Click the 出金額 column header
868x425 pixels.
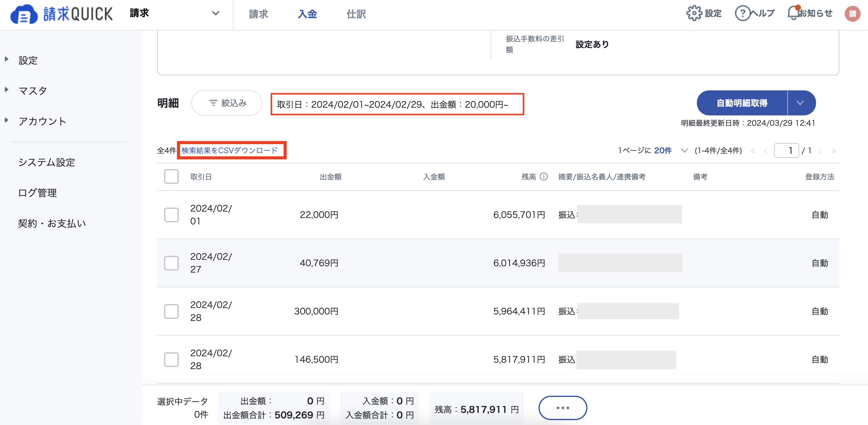[331, 177]
